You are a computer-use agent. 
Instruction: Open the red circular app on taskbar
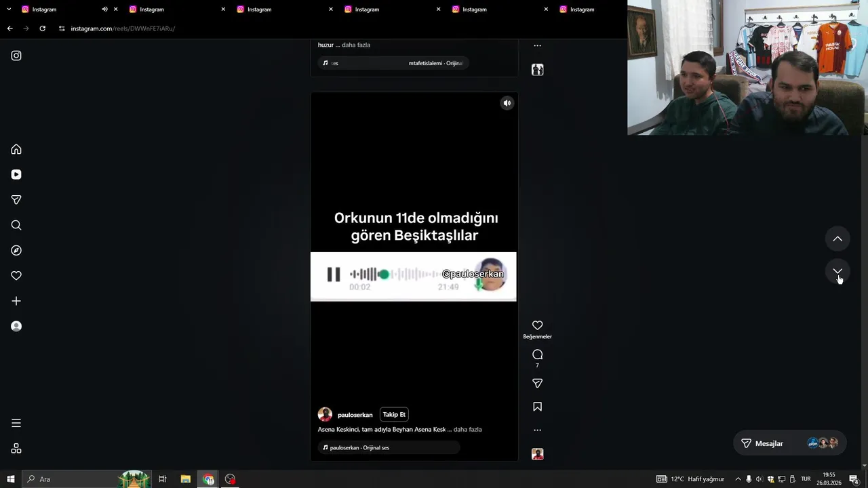(231, 479)
